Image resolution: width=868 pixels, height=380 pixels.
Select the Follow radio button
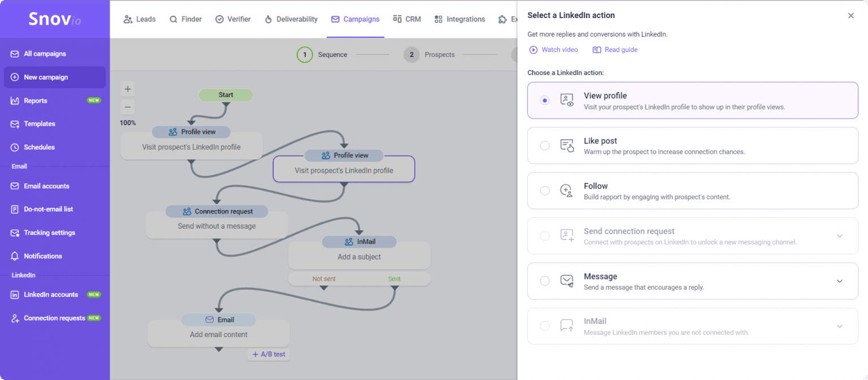[545, 191]
